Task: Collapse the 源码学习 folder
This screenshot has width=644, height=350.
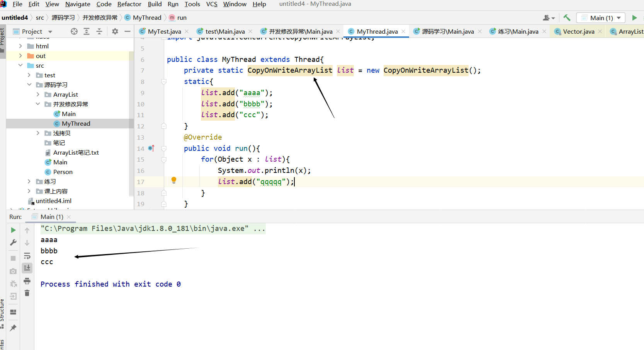Action: point(29,85)
